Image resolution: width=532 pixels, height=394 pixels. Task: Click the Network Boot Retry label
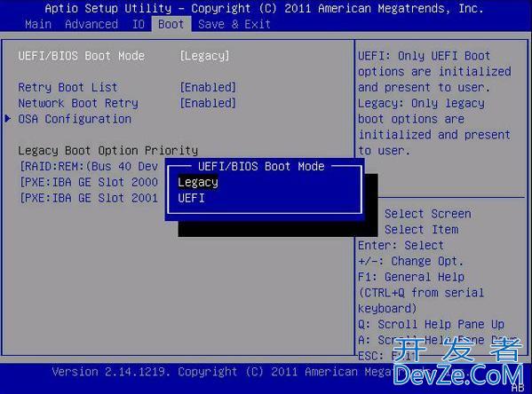(x=78, y=103)
